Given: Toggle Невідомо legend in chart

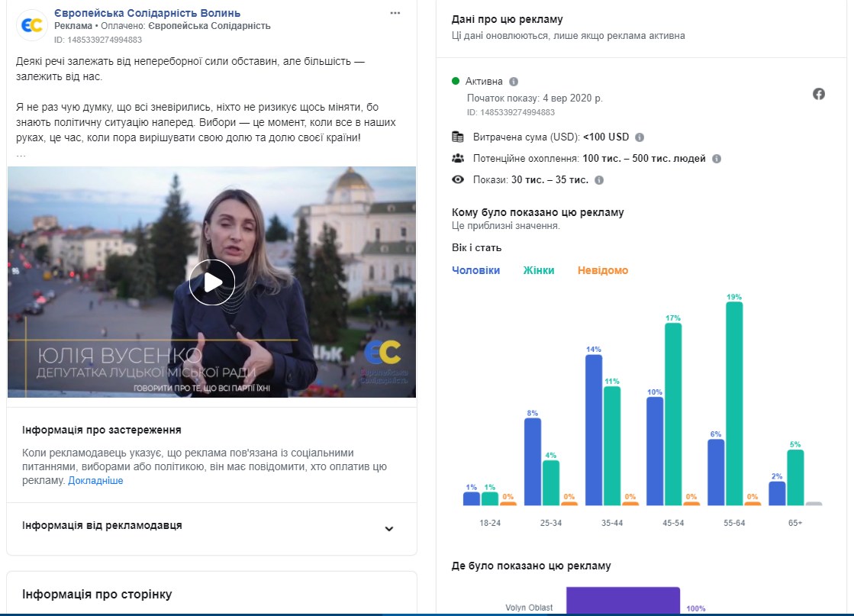Looking at the screenshot, I should point(603,270).
